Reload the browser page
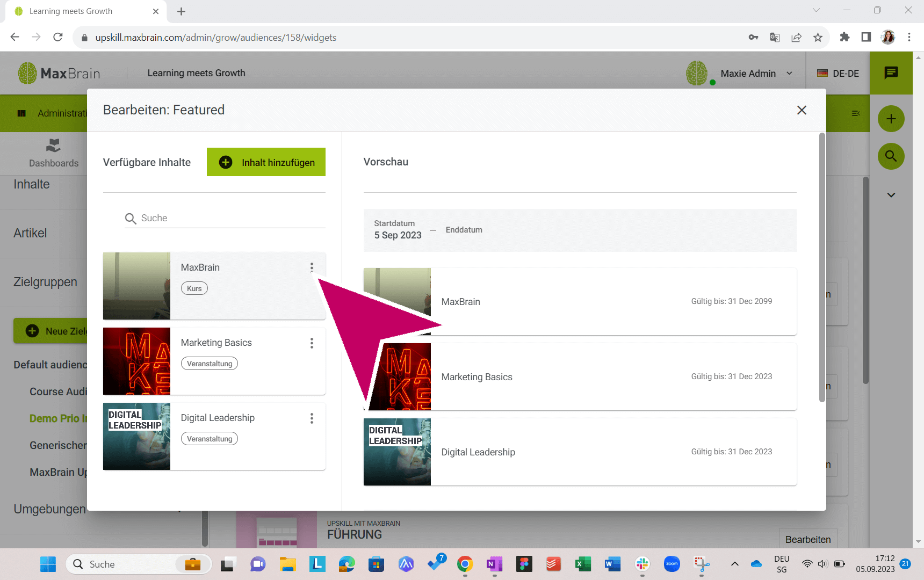 (x=58, y=37)
